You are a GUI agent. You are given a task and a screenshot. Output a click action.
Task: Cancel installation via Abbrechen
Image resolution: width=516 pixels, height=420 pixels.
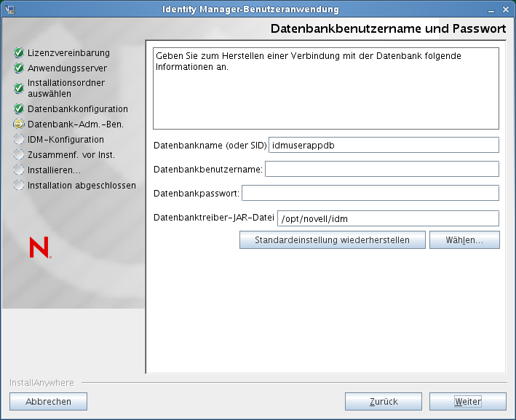point(48,401)
